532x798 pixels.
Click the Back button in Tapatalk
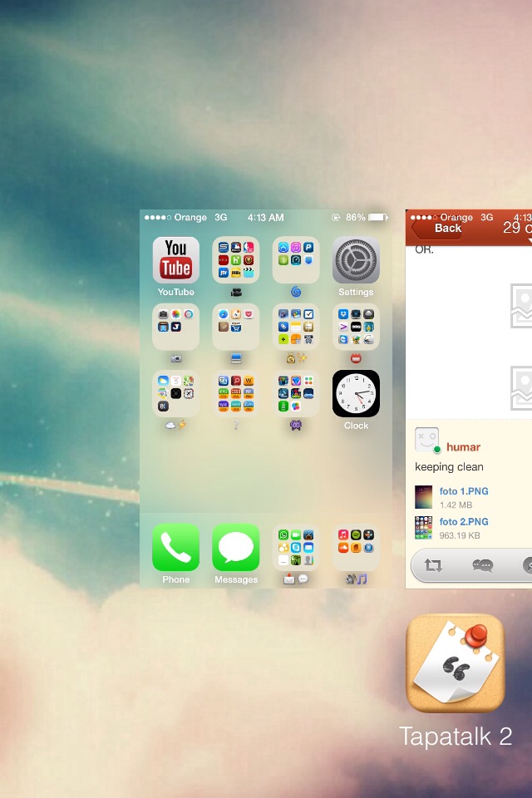pyautogui.click(x=436, y=228)
